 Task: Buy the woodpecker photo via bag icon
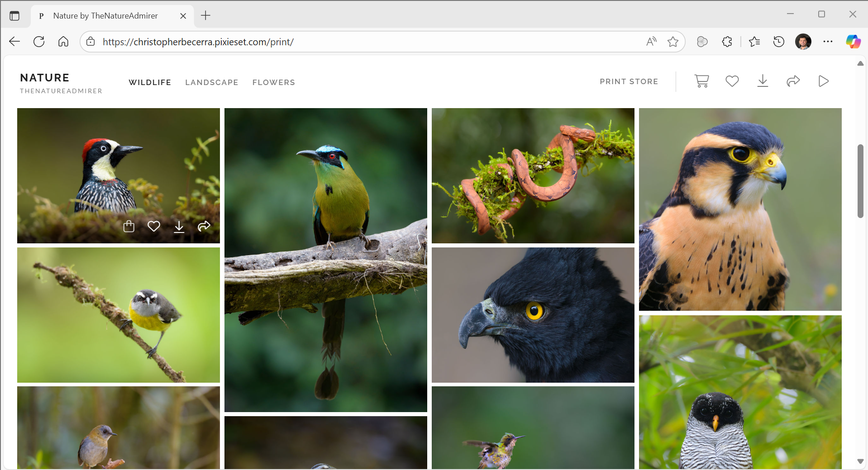[x=129, y=226]
